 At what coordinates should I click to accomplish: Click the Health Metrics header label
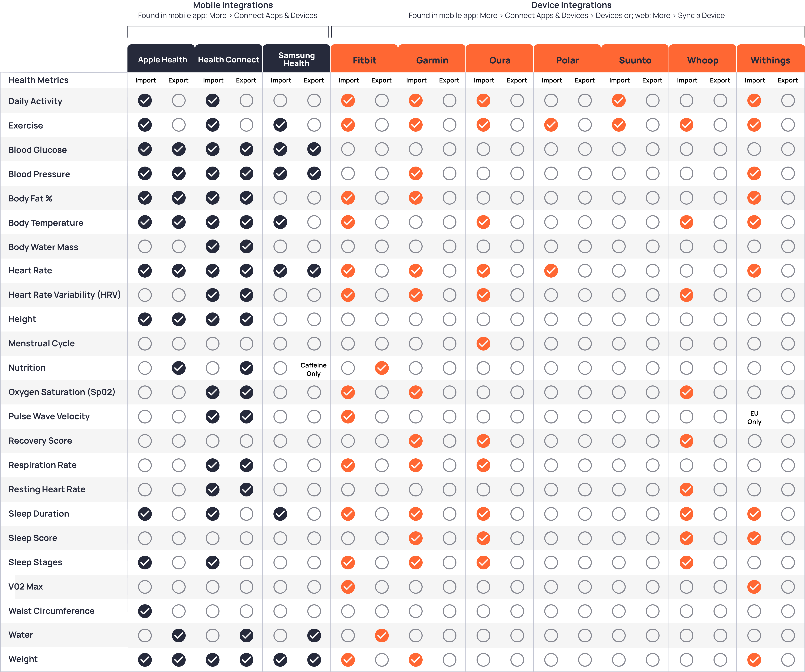tap(38, 80)
